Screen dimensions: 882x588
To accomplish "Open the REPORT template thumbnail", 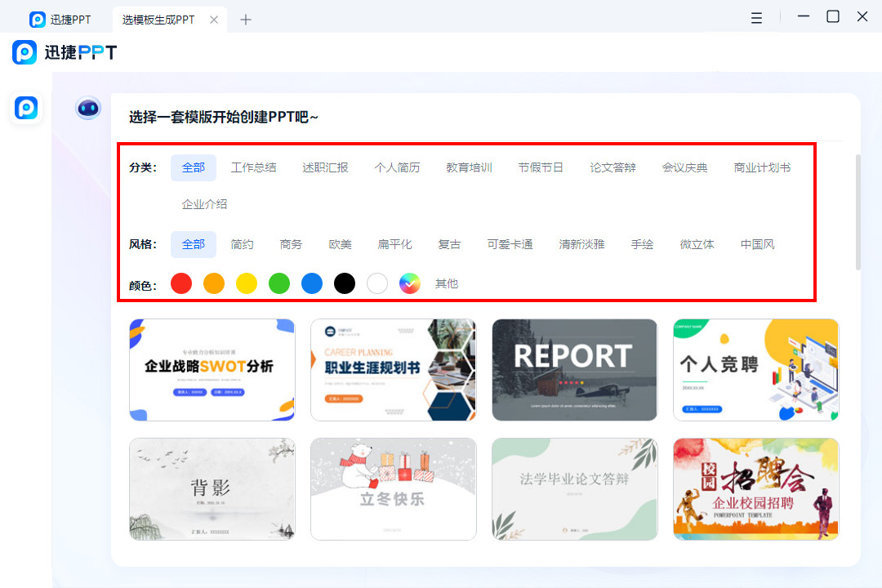I will [x=574, y=370].
